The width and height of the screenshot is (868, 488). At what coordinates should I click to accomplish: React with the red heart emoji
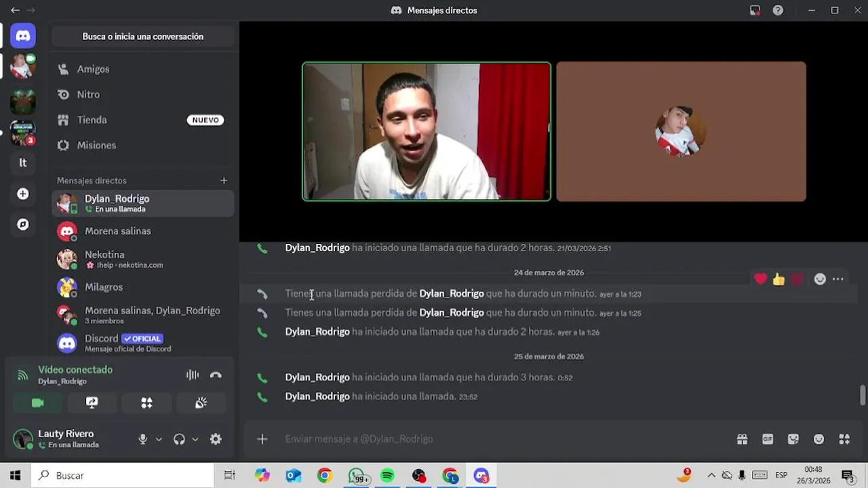(x=761, y=279)
